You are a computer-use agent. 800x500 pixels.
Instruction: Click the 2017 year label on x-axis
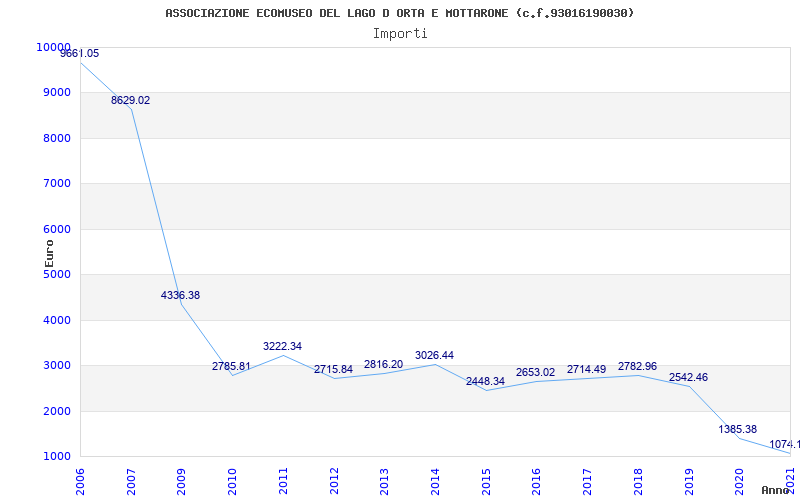click(588, 481)
